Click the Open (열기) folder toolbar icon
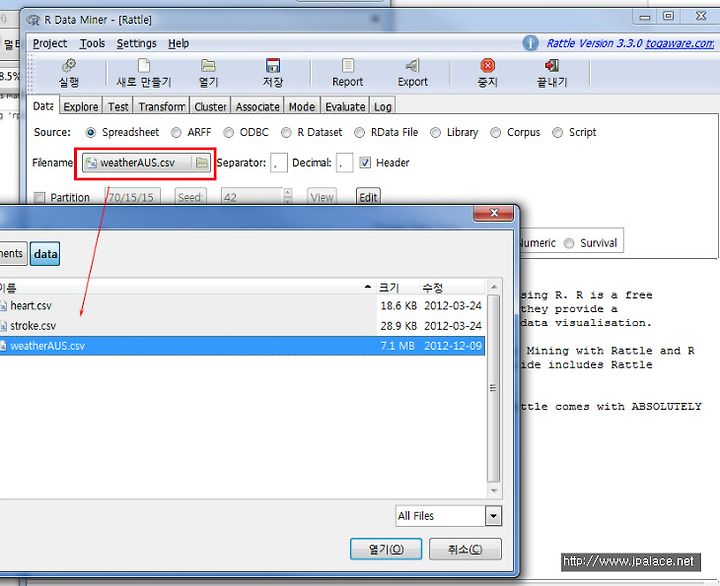The height and width of the screenshot is (586, 720). click(208, 65)
